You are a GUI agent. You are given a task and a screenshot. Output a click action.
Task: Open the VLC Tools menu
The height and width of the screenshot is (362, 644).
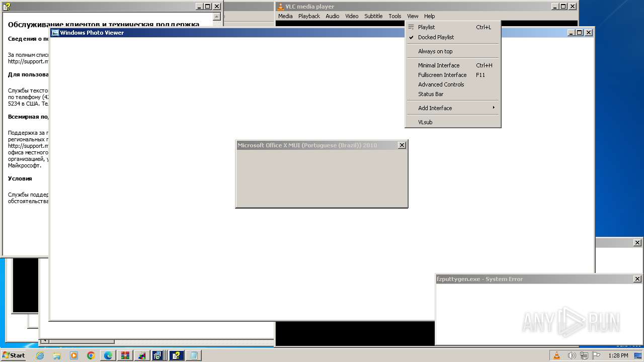395,16
